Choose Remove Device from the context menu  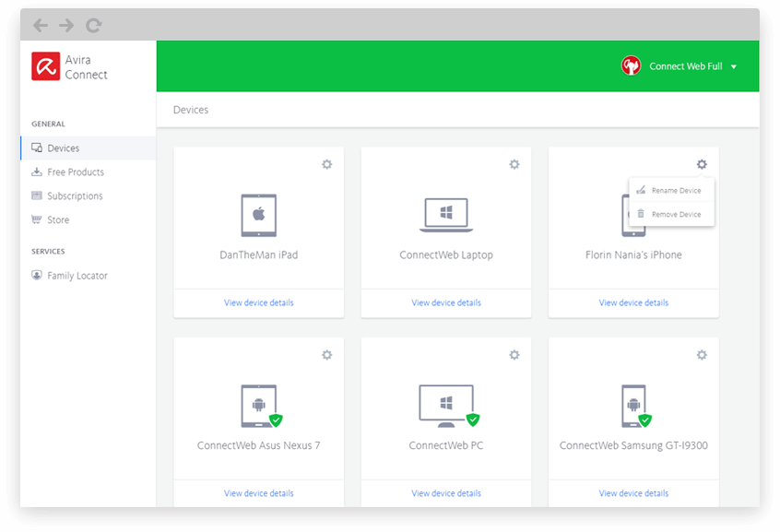(675, 212)
